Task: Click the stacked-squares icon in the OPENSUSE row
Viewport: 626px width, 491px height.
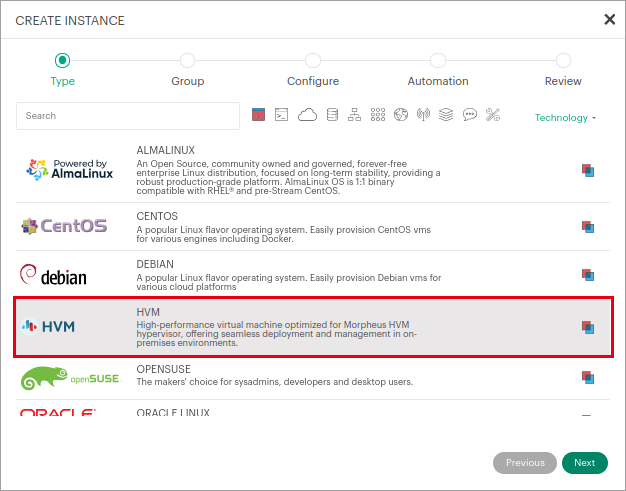Action: coord(588,377)
